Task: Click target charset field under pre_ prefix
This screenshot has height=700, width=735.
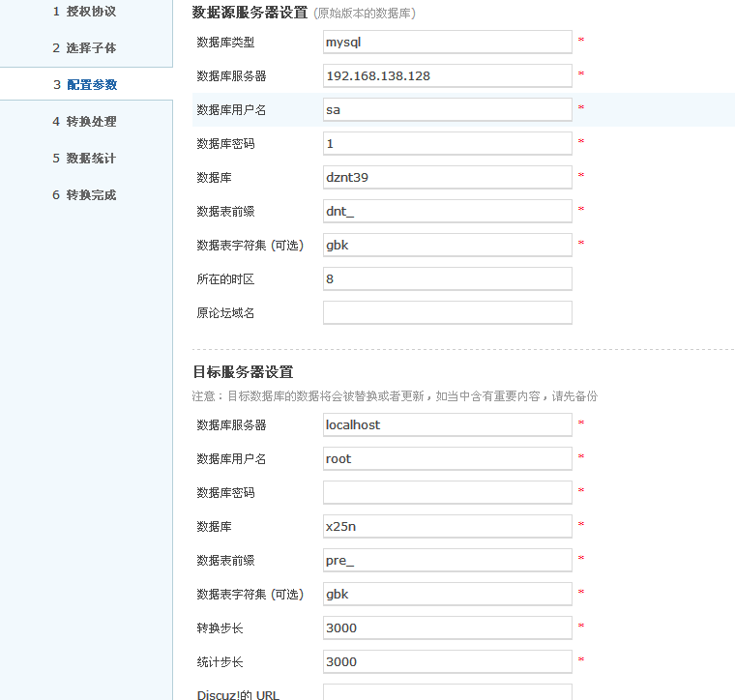Action: (447, 594)
